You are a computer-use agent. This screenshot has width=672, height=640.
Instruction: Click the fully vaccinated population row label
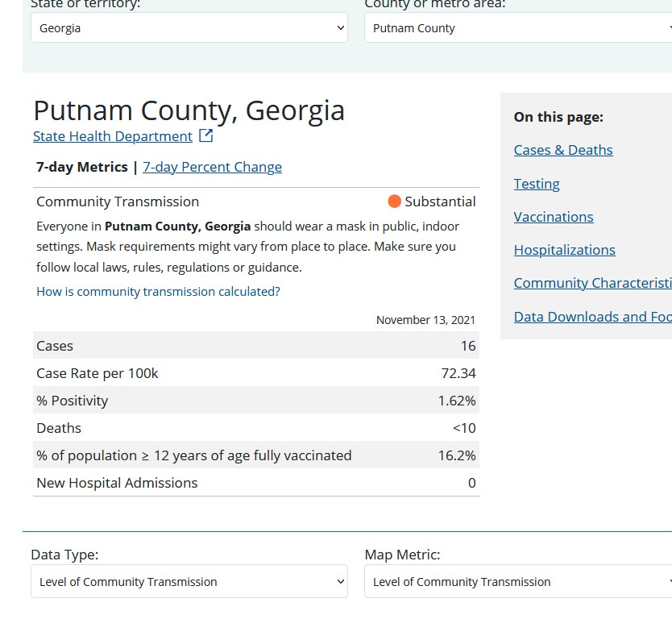tap(194, 455)
